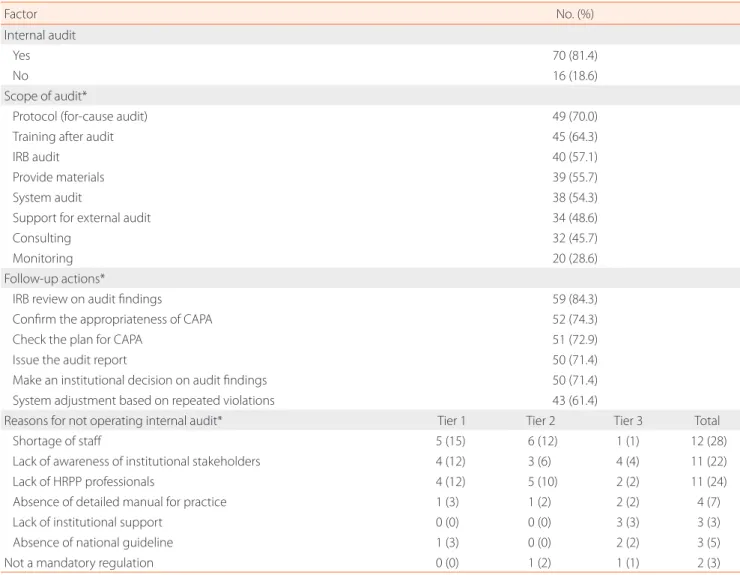Click the 'Scope of audit*' heading
The image size is (740, 575).
click(x=45, y=96)
